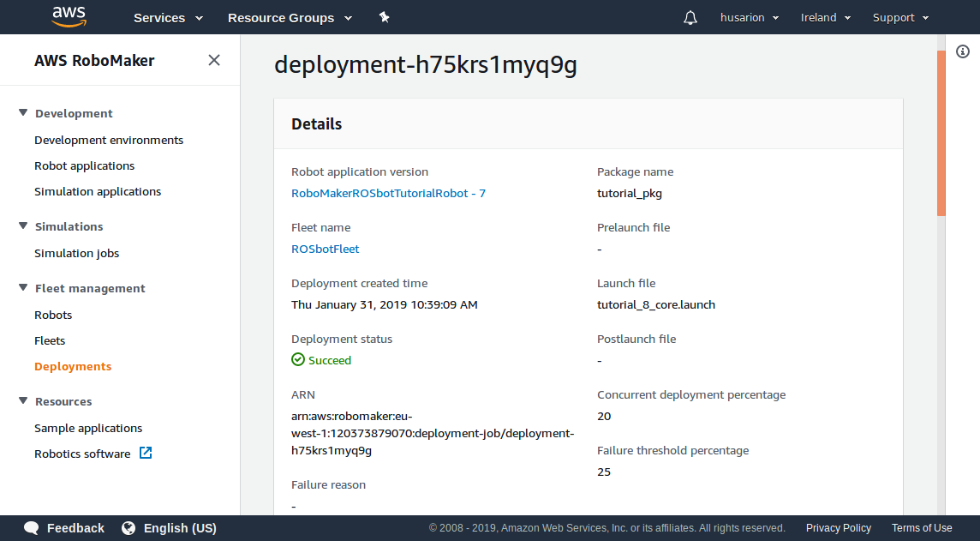The height and width of the screenshot is (541, 980).
Task: Select Deployments in the sidebar
Action: tap(73, 366)
